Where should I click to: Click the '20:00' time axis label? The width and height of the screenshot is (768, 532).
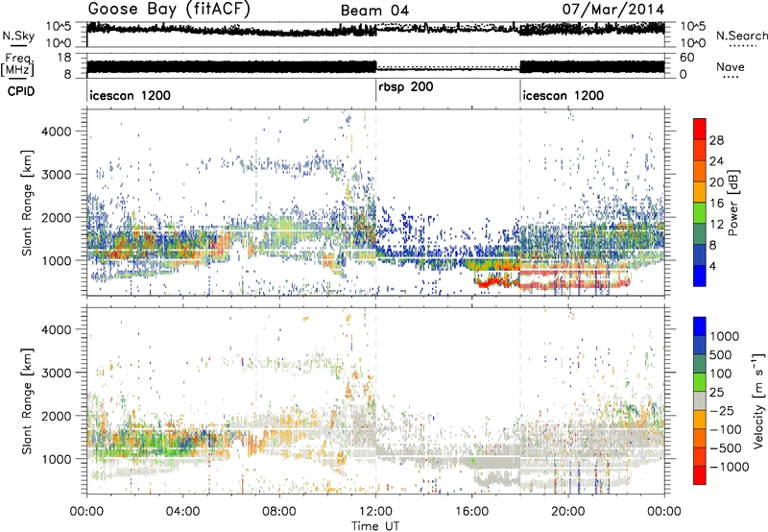pyautogui.click(x=568, y=512)
